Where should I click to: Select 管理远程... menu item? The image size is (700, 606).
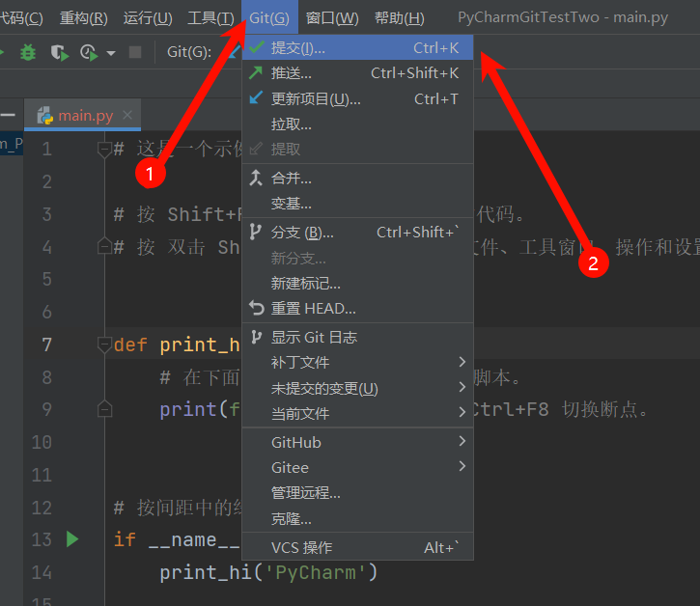pos(357,493)
